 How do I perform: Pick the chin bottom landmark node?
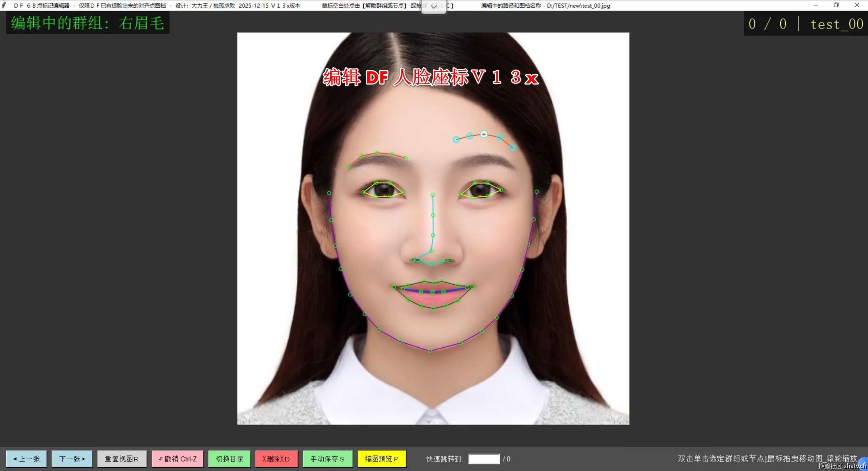(x=430, y=351)
